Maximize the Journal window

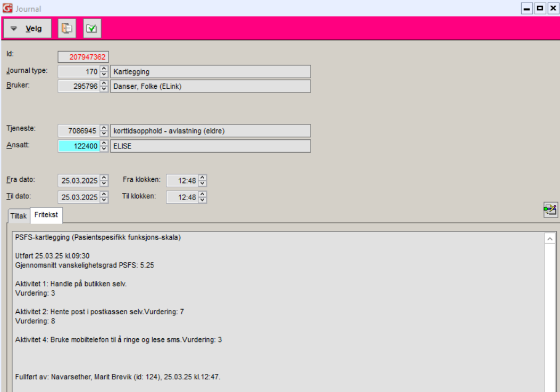pos(540,8)
